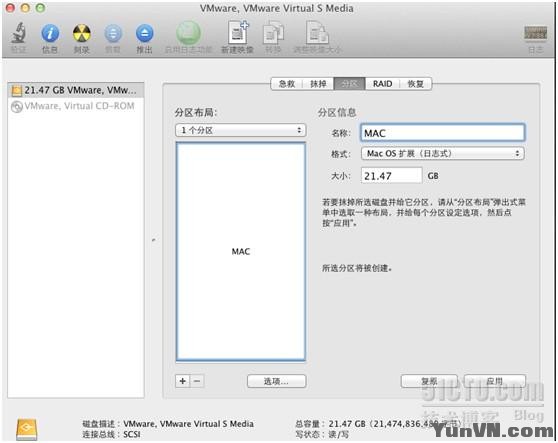The width and height of the screenshot is (558, 443).
Task: Switch to the Restore (恢复) tab
Action: (415, 84)
